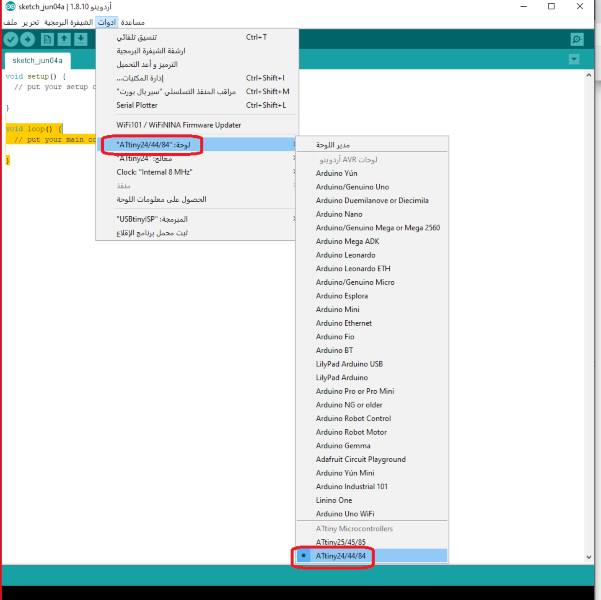Select Arduino Robot Control board
Viewport: 601px width, 600px height.
point(372,418)
